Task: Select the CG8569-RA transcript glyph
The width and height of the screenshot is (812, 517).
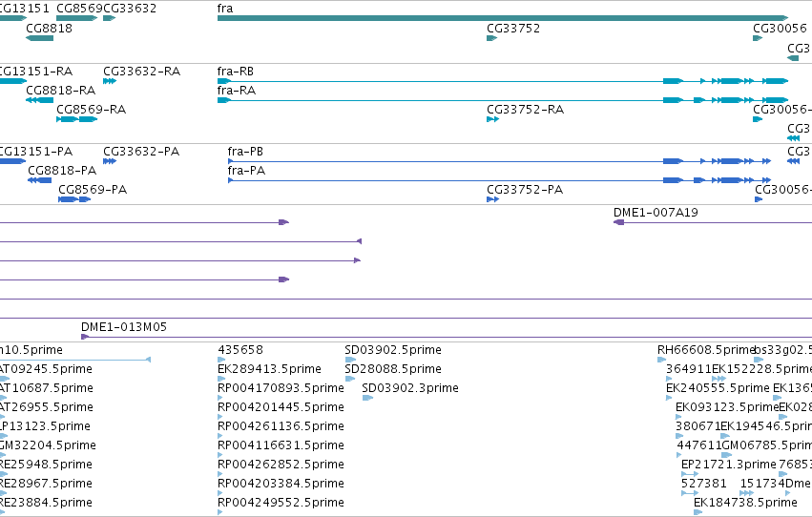Action: [x=76, y=119]
